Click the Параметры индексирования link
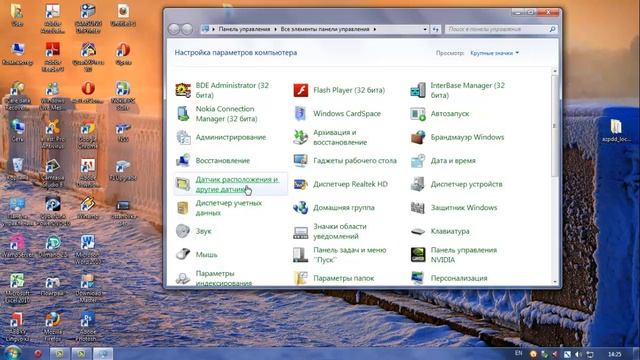640x360 pixels. pos(223,278)
